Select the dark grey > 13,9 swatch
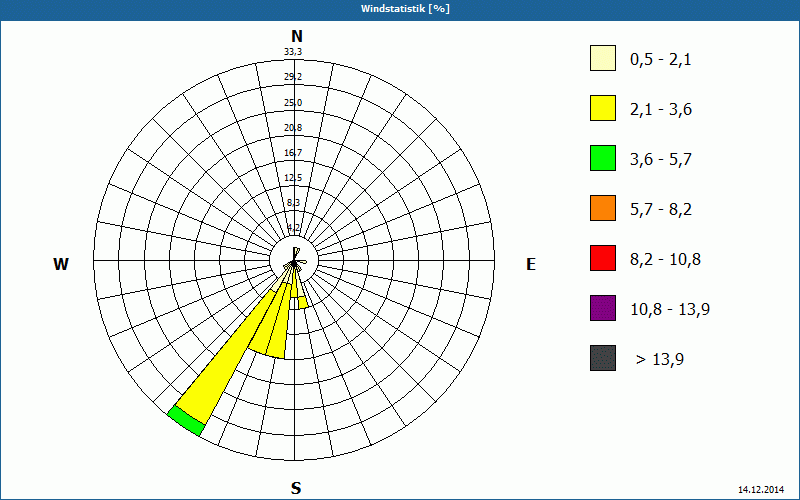800x500 pixels. [x=603, y=358]
